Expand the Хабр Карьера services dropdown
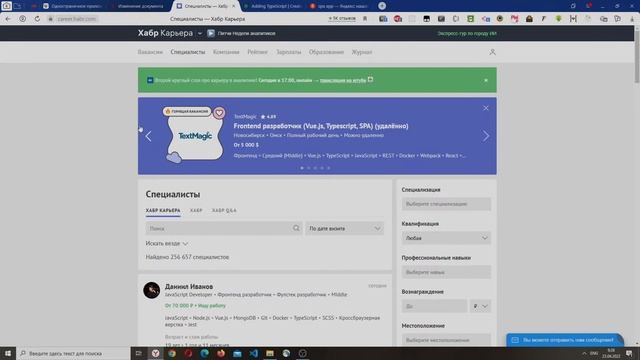 click(200, 33)
